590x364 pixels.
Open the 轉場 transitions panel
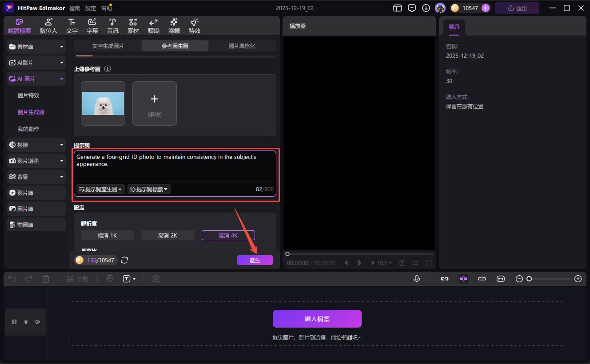153,25
